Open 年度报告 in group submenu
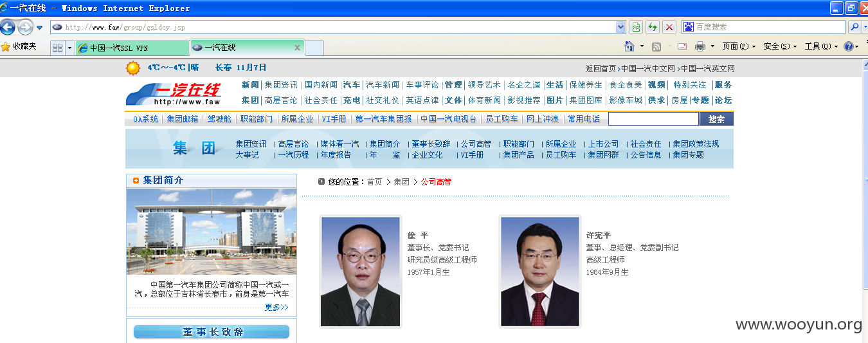Screen dimensions: 868x343 click(x=336, y=155)
